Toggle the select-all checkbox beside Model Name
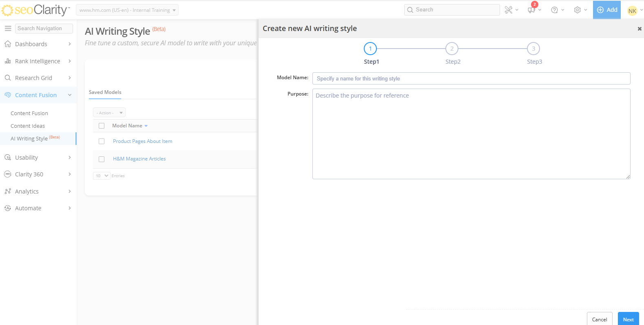644x325 pixels. (102, 126)
